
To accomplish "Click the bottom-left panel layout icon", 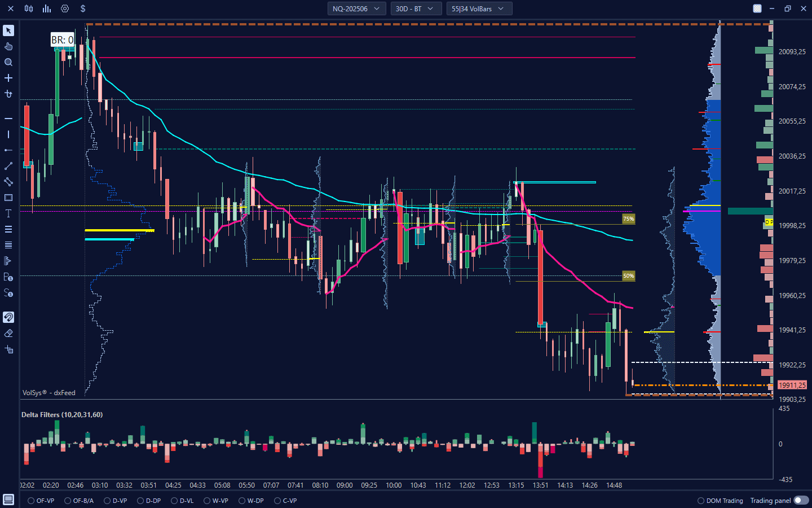I will (8, 500).
